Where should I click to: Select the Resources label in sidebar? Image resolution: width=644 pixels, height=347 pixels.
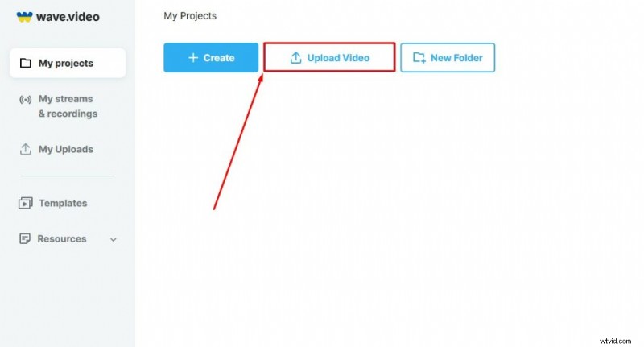[x=62, y=238]
